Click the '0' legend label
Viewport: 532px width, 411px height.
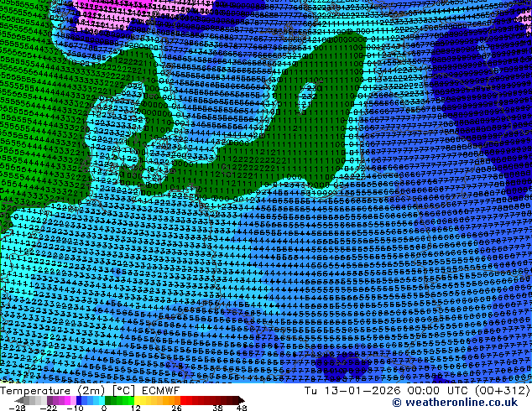[104, 408]
